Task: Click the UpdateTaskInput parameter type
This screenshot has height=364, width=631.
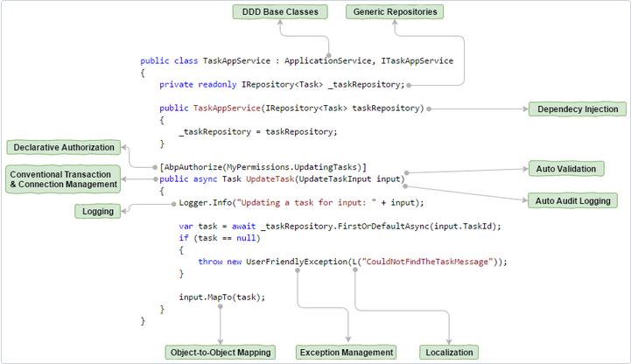Action: (335, 179)
